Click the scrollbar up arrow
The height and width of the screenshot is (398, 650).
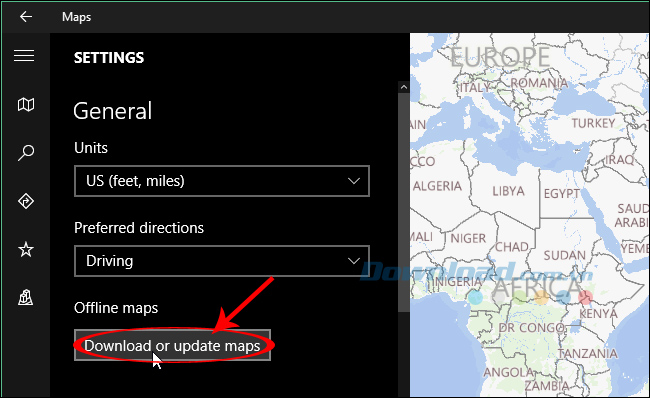pos(403,87)
